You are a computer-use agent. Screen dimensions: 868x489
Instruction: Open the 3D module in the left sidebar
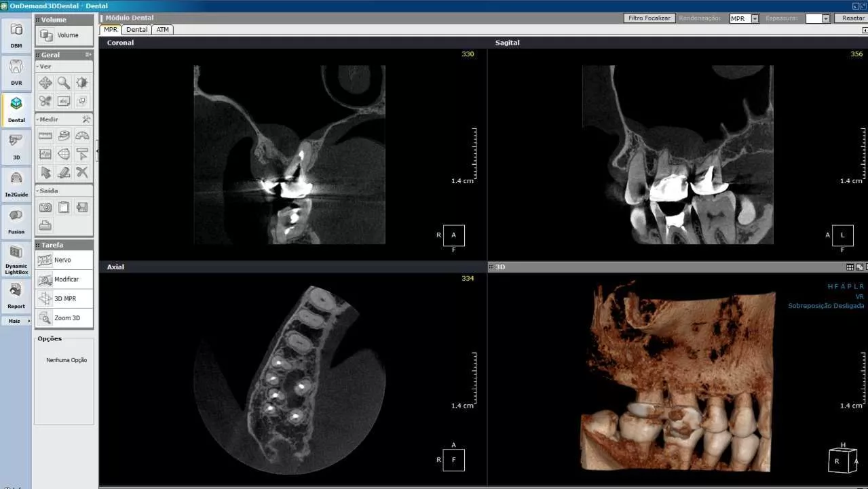(x=15, y=144)
